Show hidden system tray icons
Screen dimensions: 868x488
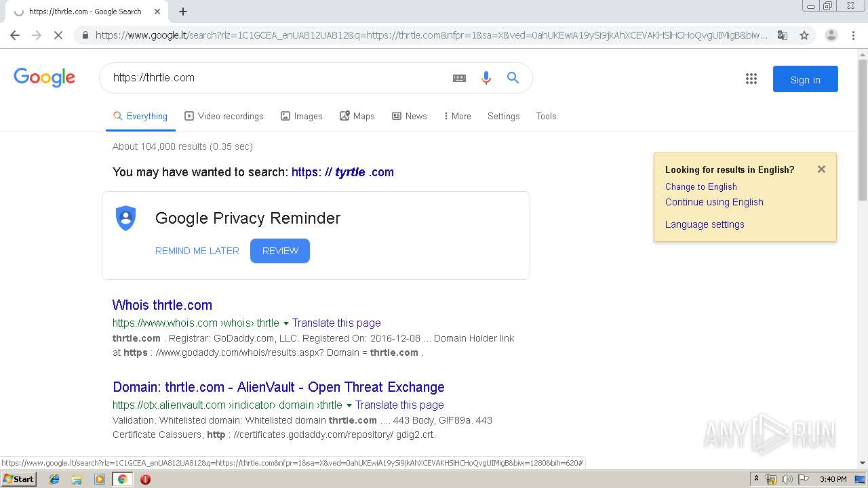[x=756, y=479]
